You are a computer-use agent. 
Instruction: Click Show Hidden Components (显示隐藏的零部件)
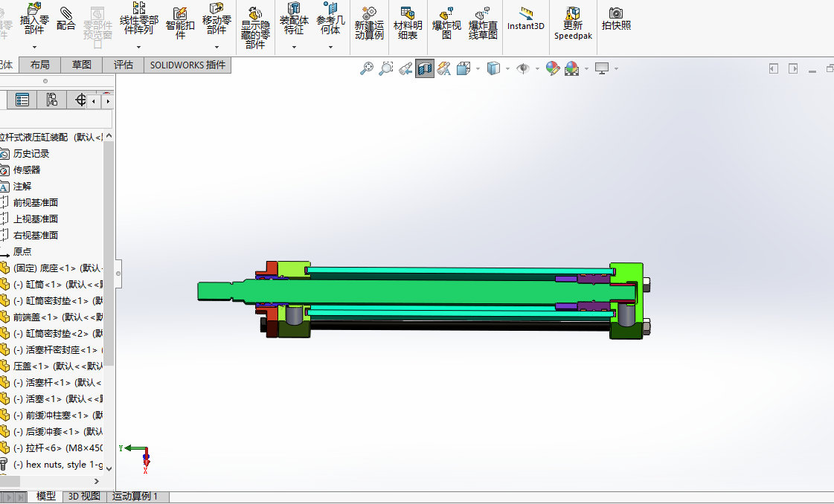[x=255, y=28]
